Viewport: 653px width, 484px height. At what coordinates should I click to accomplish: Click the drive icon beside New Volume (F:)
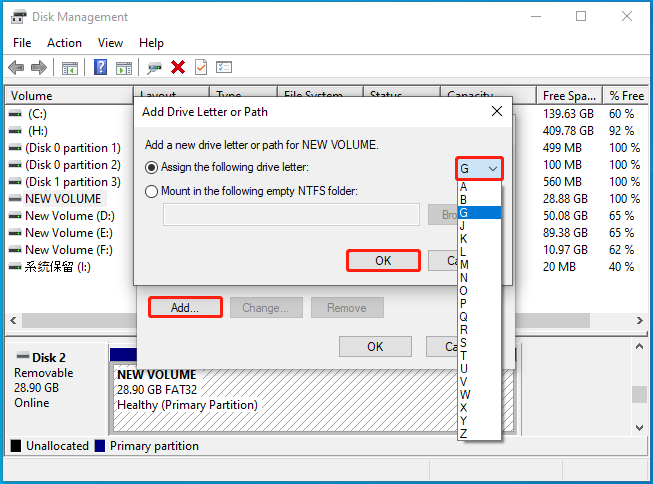15,250
